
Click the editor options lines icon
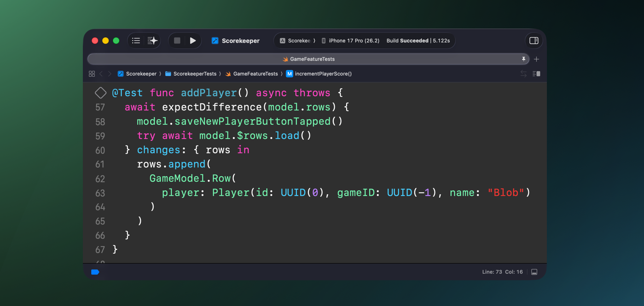click(x=536, y=74)
